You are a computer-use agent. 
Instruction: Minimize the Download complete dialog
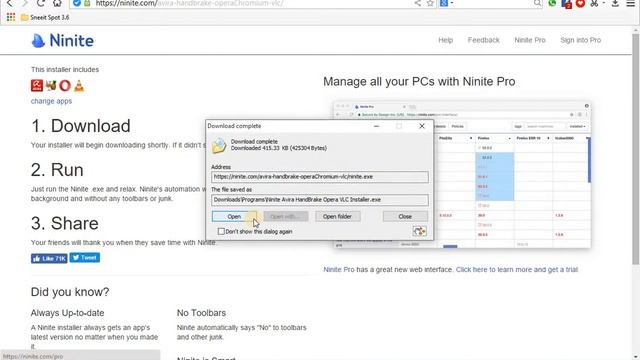coord(376,126)
